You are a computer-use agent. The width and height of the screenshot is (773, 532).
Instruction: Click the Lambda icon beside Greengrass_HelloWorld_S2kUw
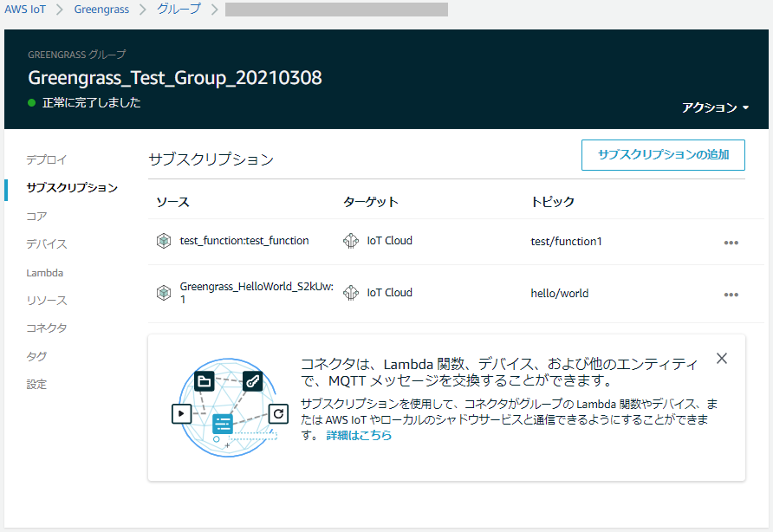pos(164,293)
